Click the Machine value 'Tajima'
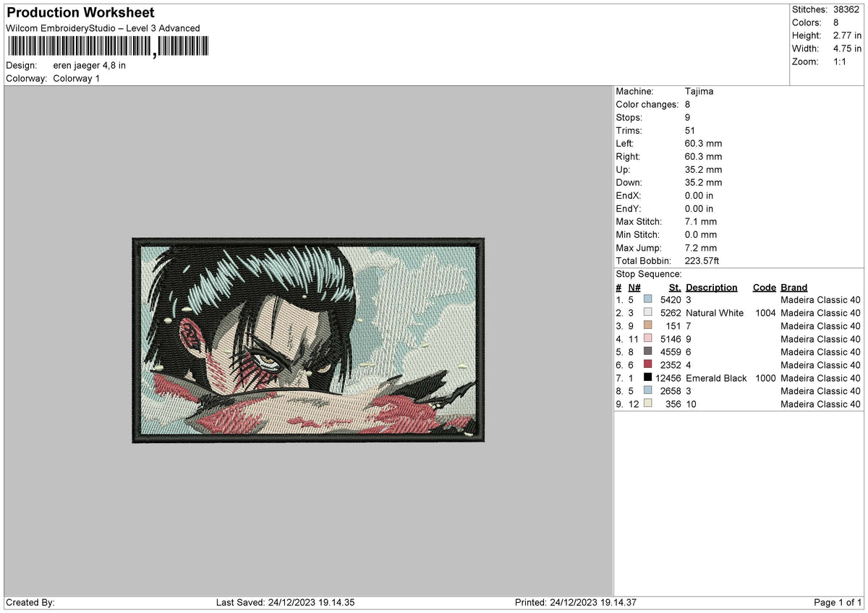This screenshot has width=868, height=613. click(699, 91)
